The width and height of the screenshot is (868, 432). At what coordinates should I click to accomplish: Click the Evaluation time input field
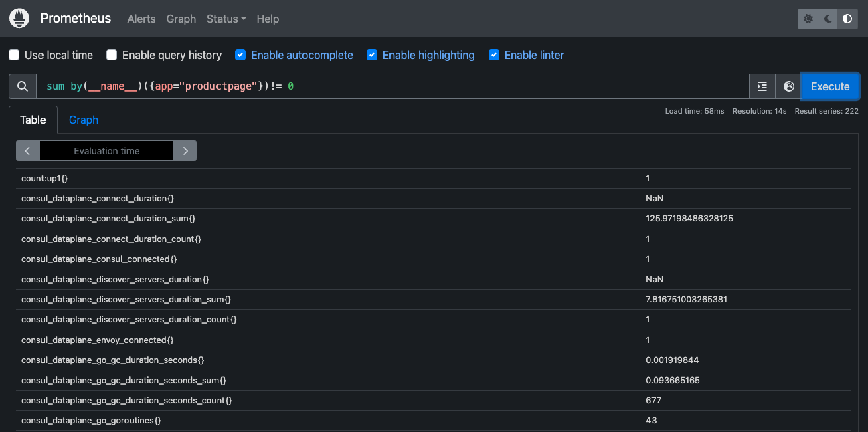tap(106, 150)
